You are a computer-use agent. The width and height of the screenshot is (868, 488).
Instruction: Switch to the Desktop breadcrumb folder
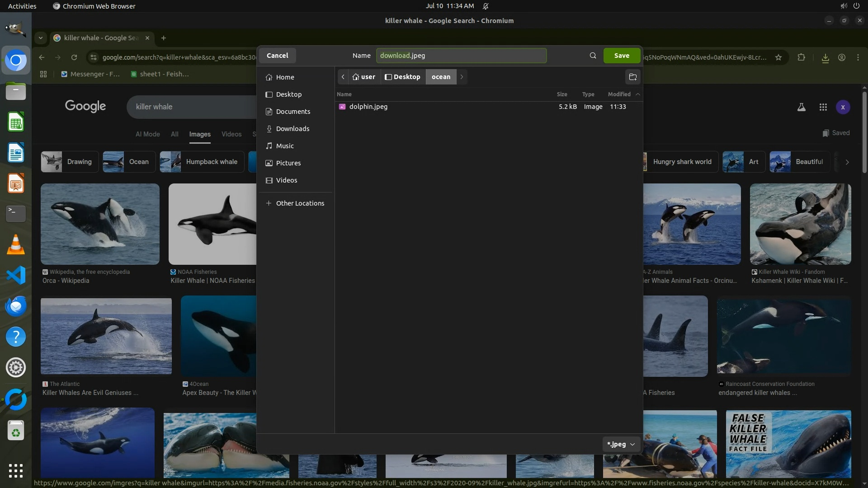coord(402,77)
